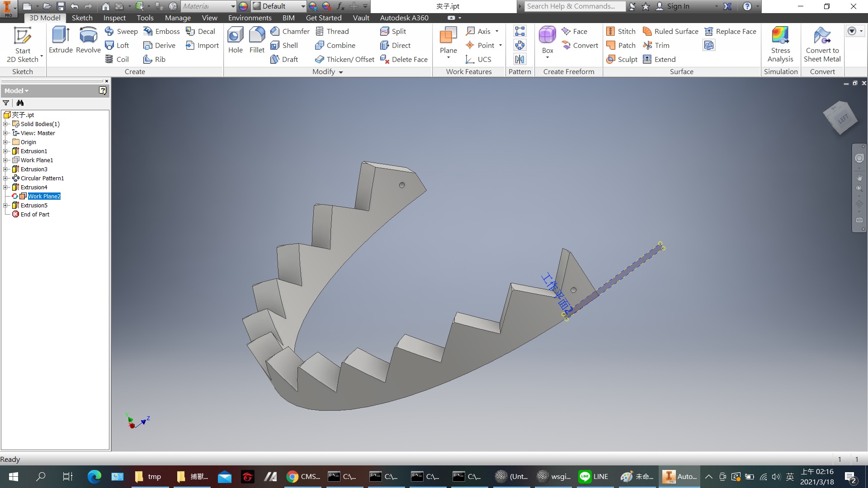Click the Thicken/ Offset button
The image size is (868, 488).
pyautogui.click(x=345, y=59)
